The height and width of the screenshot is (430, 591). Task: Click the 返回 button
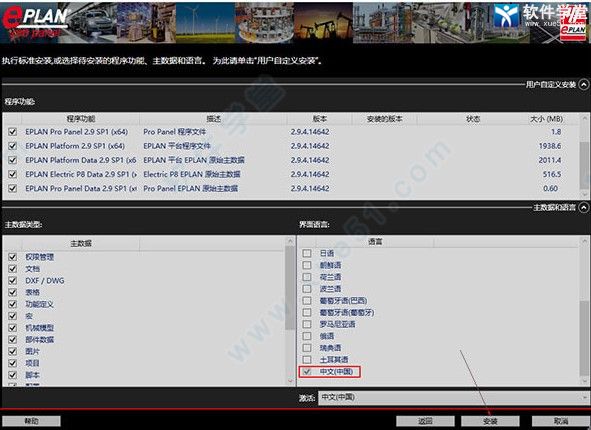coord(425,421)
